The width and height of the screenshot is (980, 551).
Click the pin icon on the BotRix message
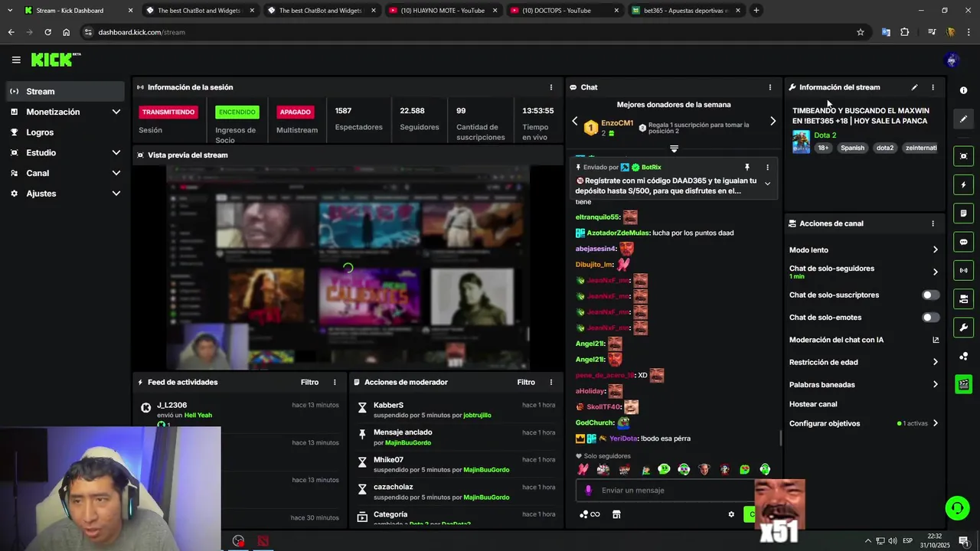pyautogui.click(x=747, y=167)
